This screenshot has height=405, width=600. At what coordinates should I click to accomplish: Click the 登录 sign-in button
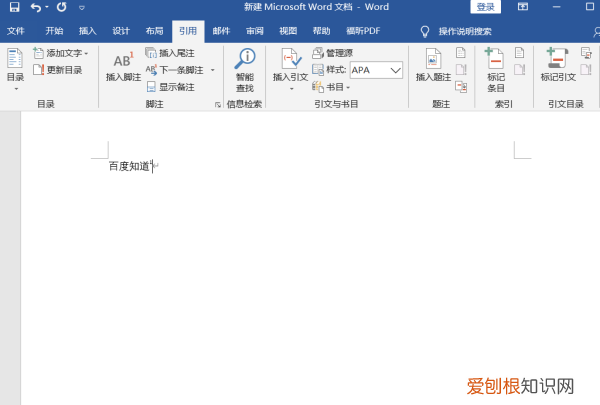(x=485, y=7)
